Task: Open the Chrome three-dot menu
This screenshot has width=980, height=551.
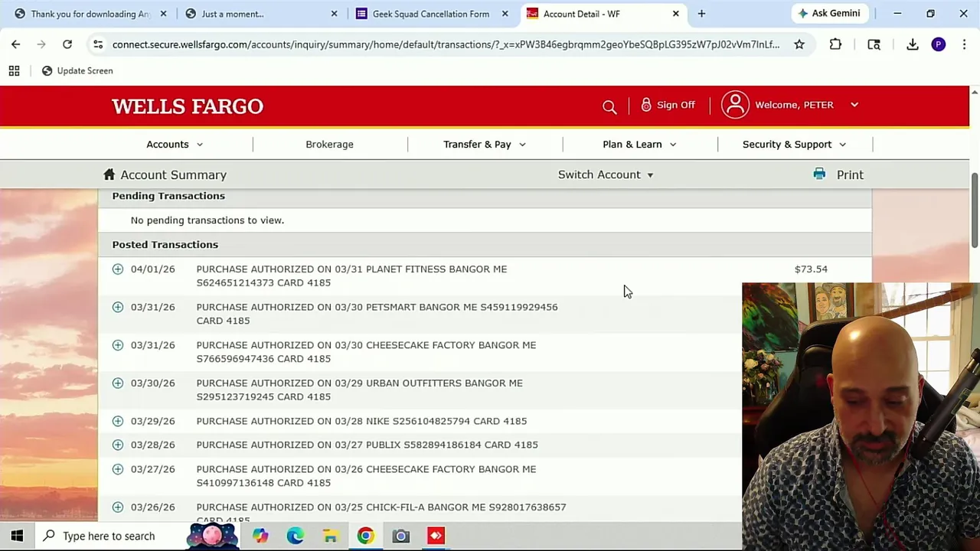Action: pyautogui.click(x=964, y=44)
